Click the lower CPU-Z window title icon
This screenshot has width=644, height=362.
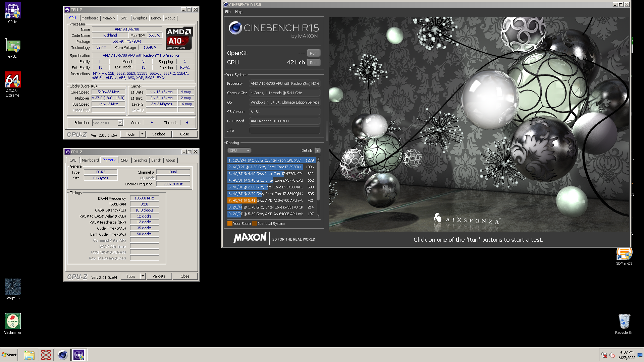coord(68,152)
